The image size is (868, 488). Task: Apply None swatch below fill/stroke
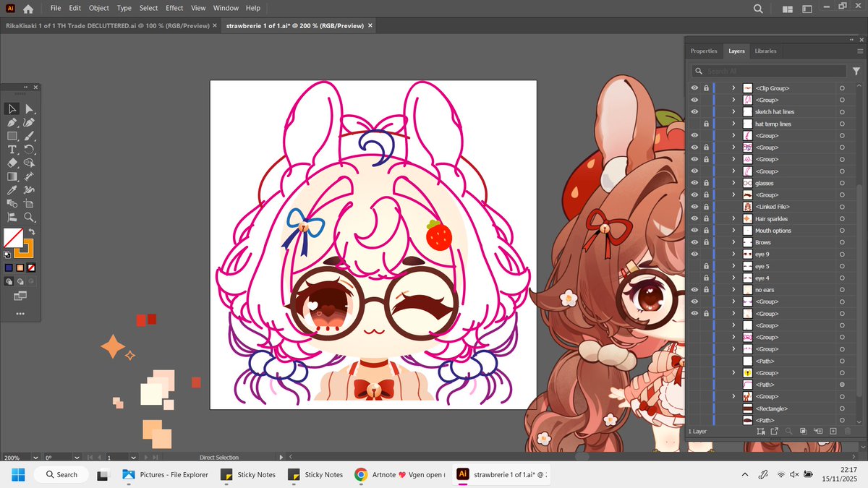32,268
